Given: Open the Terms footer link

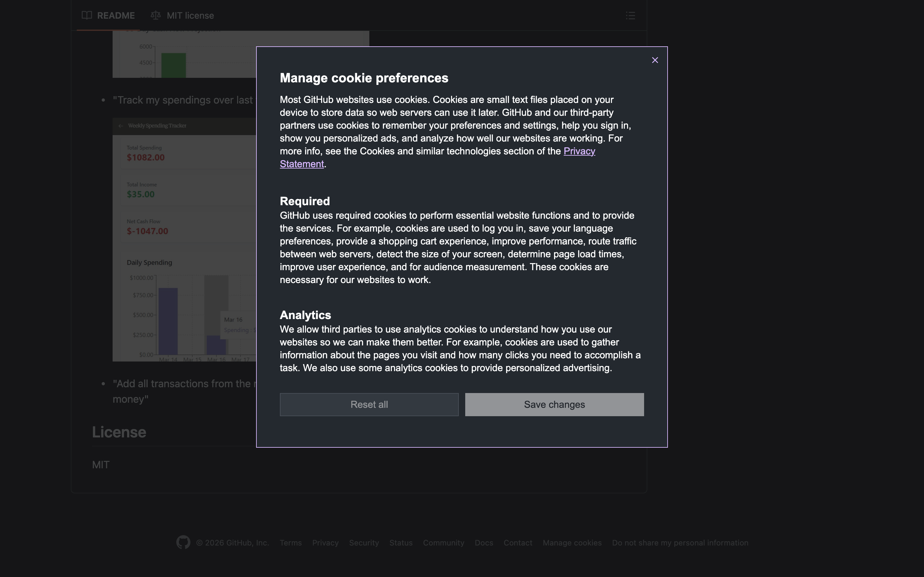Looking at the screenshot, I should (291, 543).
